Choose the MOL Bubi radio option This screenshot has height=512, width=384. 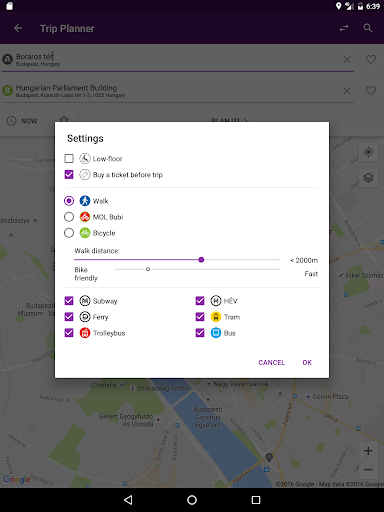(69, 217)
